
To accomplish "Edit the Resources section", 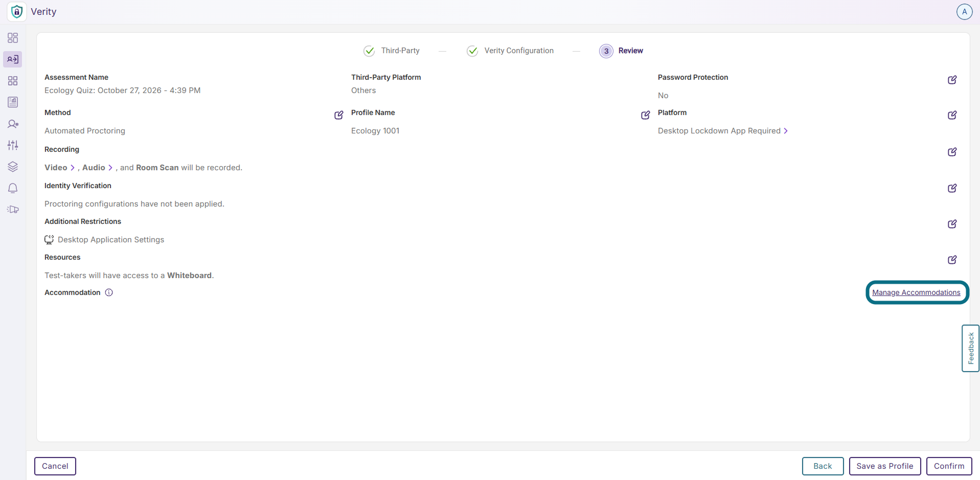I will (x=952, y=260).
